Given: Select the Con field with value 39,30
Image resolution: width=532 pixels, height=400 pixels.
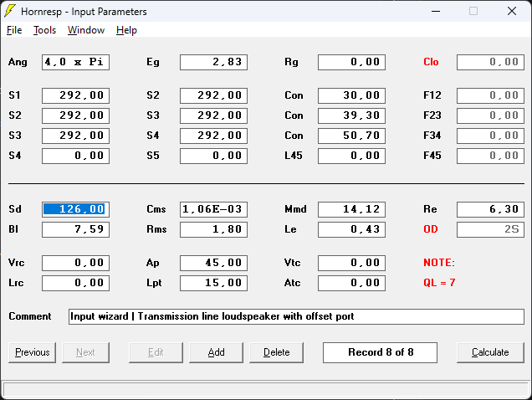Looking at the screenshot, I should [x=352, y=115].
